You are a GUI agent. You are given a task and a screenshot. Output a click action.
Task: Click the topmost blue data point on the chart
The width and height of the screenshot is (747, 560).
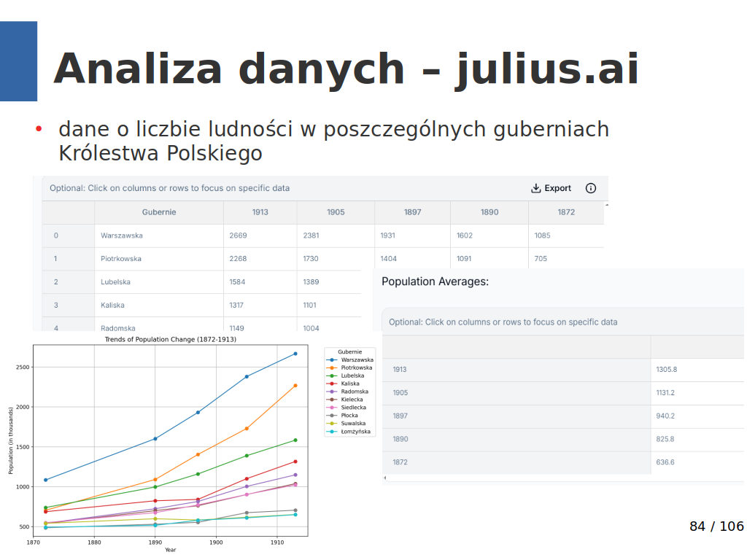click(295, 354)
